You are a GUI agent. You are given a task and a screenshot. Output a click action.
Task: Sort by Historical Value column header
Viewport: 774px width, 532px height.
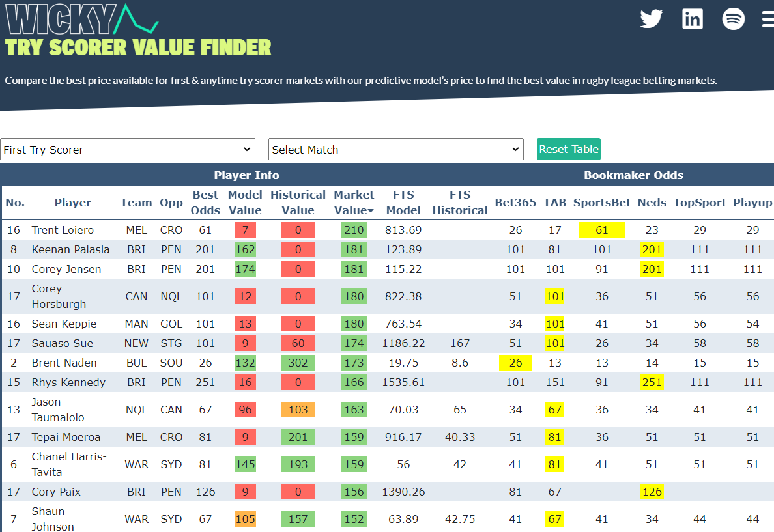click(x=298, y=203)
